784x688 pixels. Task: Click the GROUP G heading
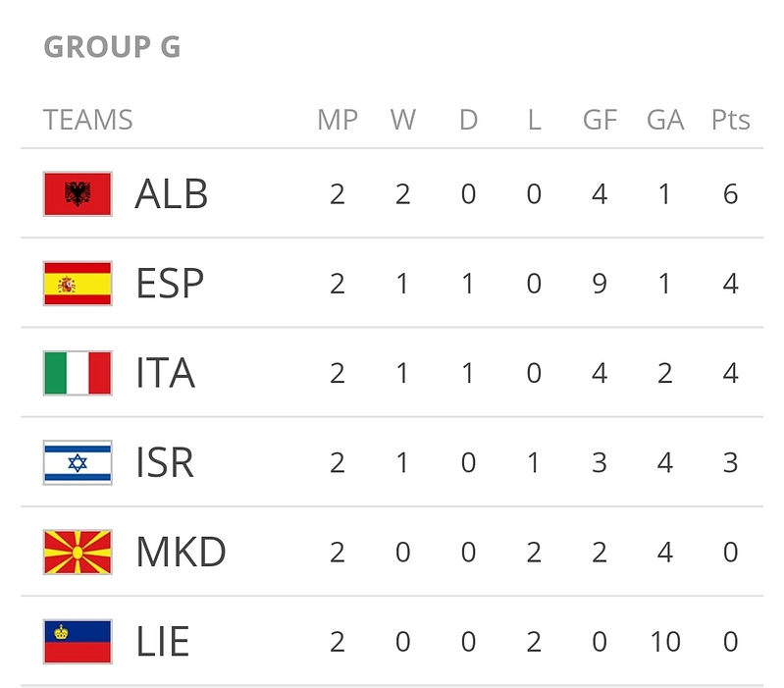[112, 47]
